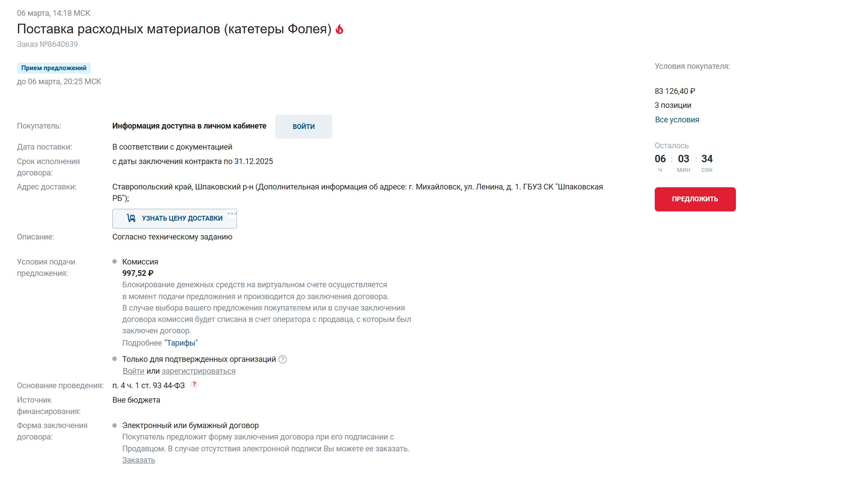Click the commission amount 997,52 ₽
Viewport: 868px width, 493px height.
click(138, 273)
